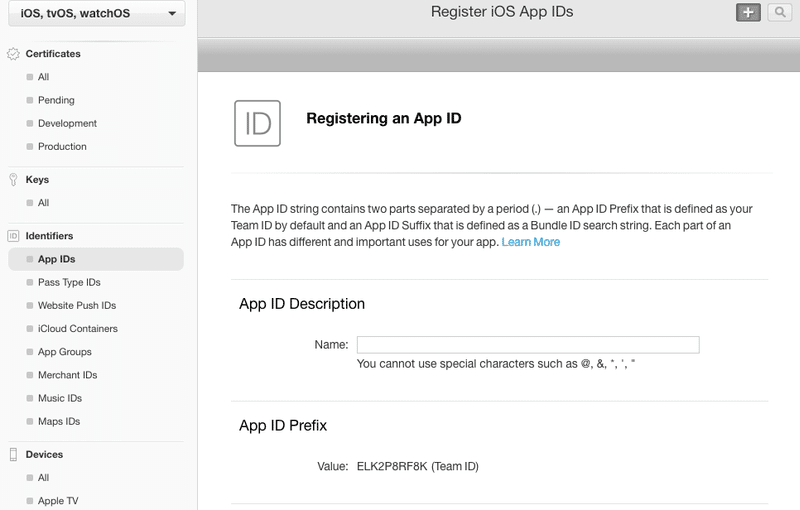The height and width of the screenshot is (510, 800).
Task: Open the Learn More link
Action: point(531,243)
